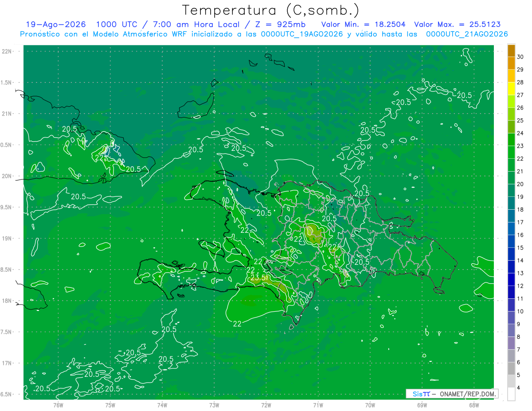Click the "70W" longitude axis label
The height and width of the screenshot is (411, 532).
(x=370, y=404)
